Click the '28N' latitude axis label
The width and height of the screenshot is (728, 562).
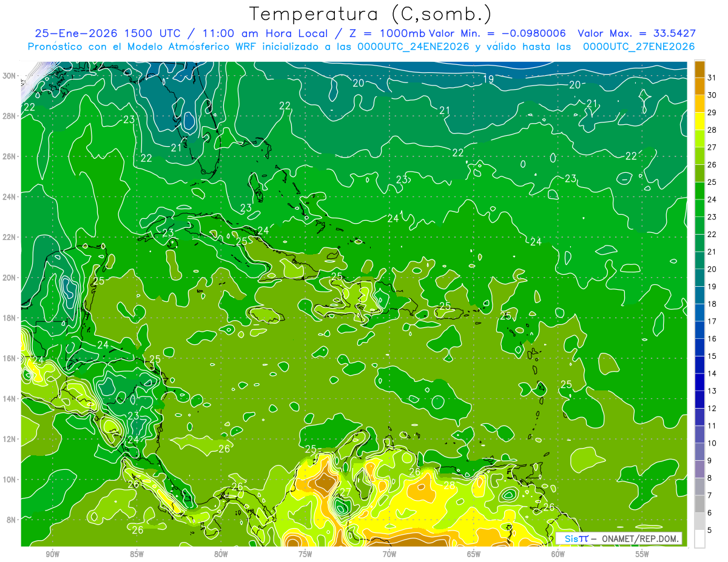click(10, 116)
